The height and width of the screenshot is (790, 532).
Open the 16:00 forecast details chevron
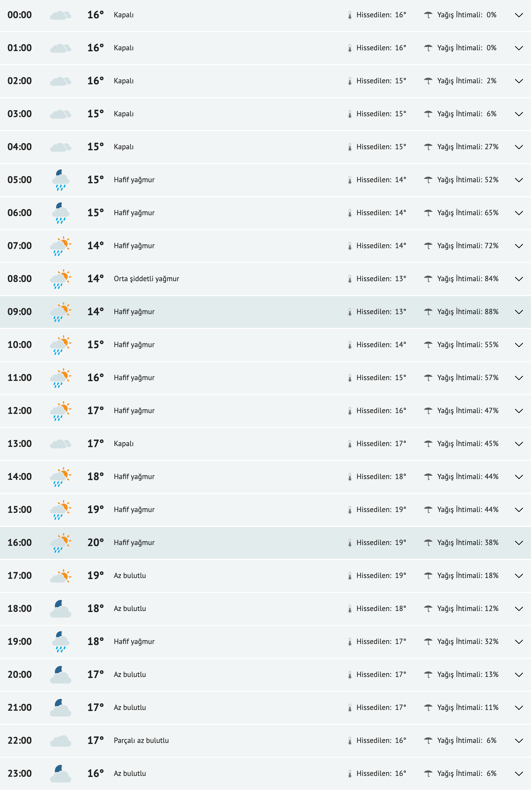[x=519, y=543]
